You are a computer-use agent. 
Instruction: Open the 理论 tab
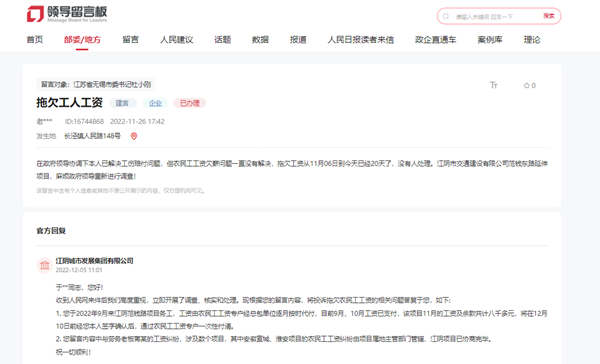pyautogui.click(x=532, y=39)
